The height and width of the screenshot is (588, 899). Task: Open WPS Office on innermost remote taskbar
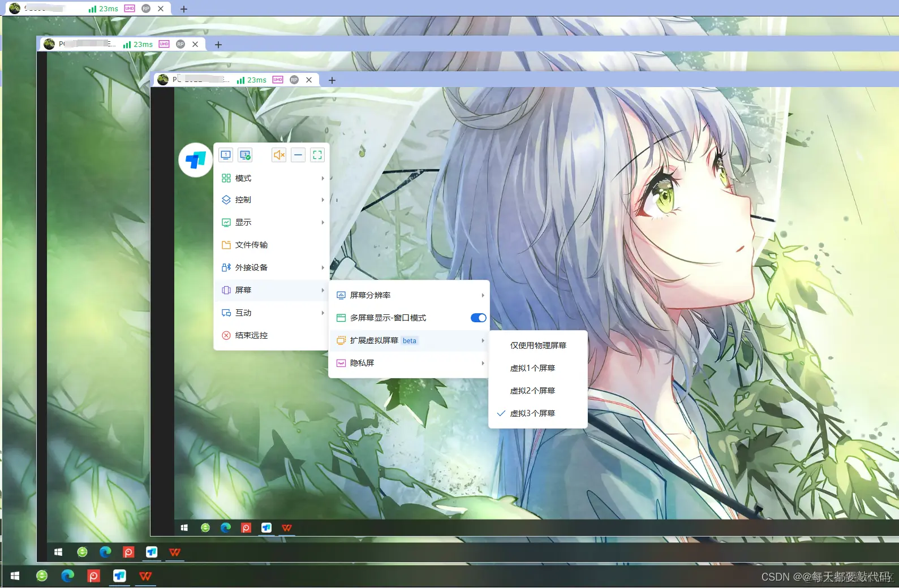point(287,528)
